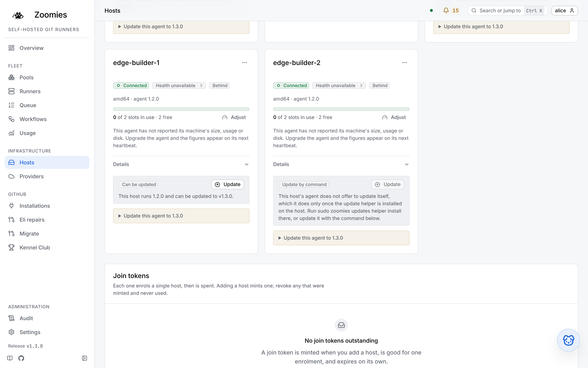Go to Installations page
This screenshot has width=588, height=368.
point(47,206)
